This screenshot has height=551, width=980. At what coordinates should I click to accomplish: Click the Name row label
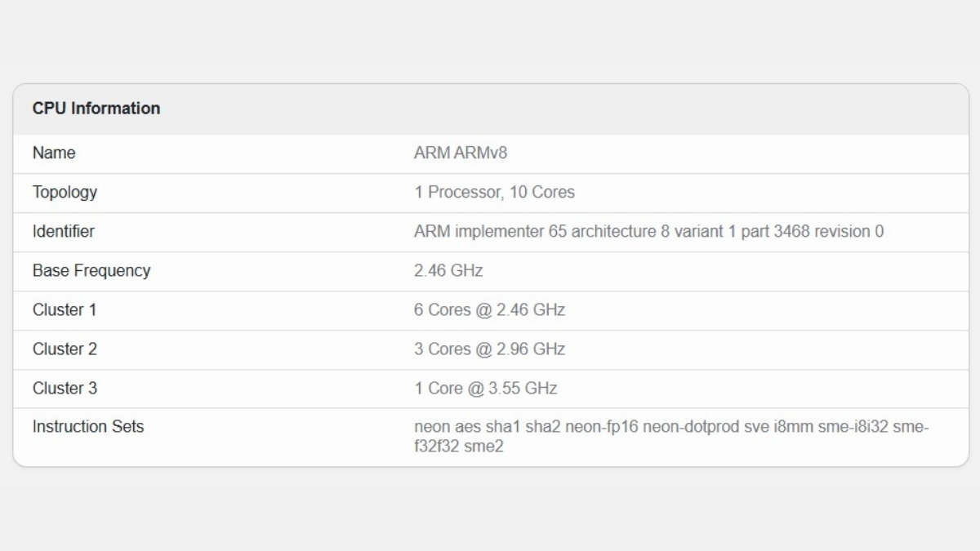[54, 153]
